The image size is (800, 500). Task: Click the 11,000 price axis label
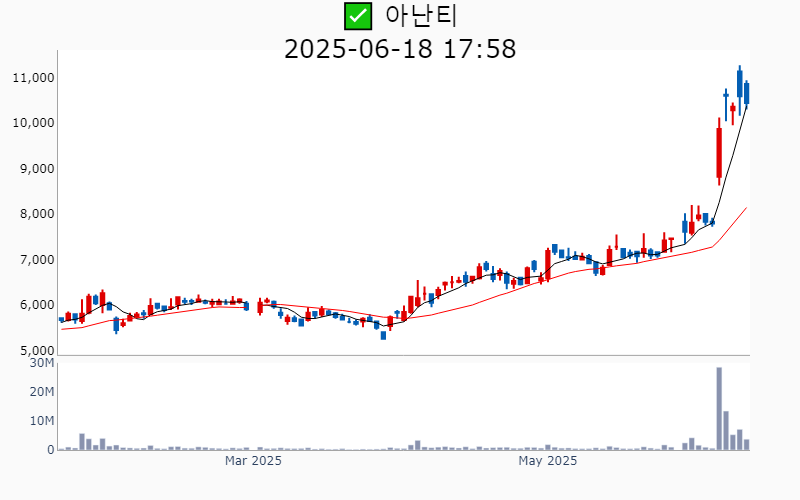point(34,78)
